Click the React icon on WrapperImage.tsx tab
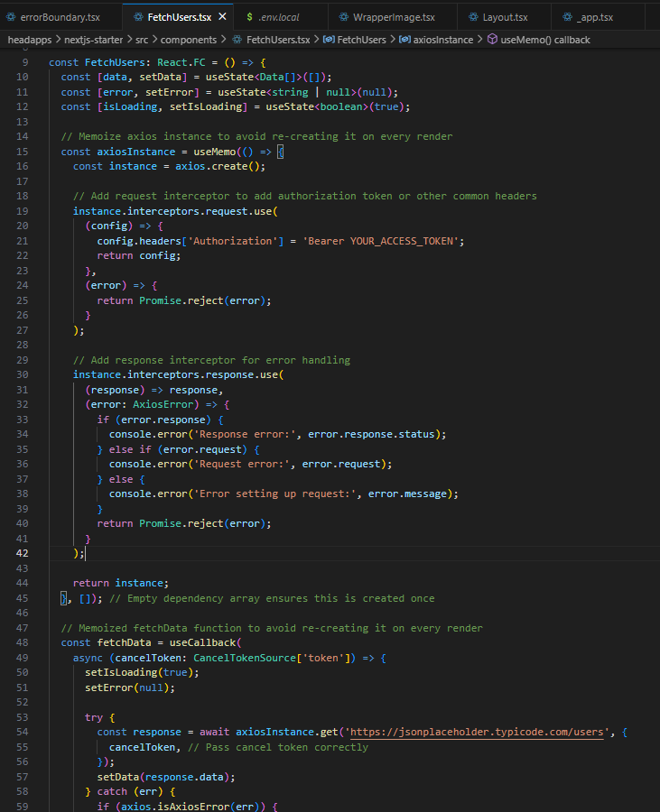Image resolution: width=660 pixels, height=812 pixels. (346, 17)
